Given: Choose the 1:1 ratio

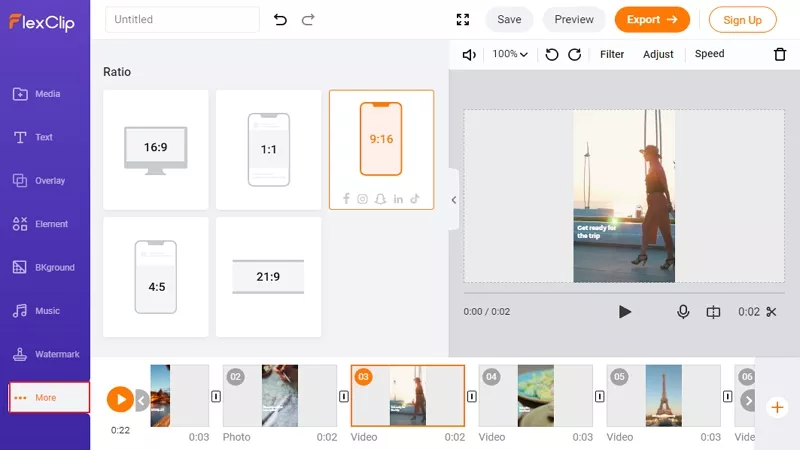Looking at the screenshot, I should coord(268,149).
